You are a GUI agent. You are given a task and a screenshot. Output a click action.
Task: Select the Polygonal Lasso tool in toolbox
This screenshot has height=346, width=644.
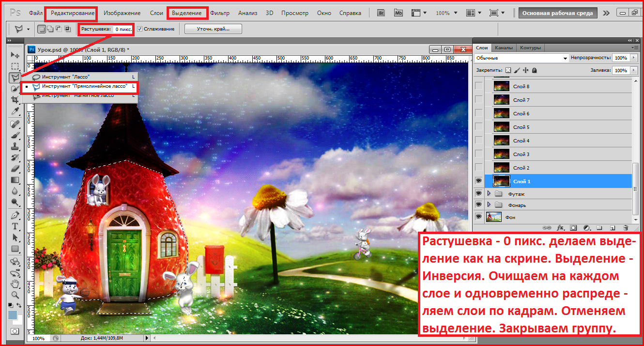[15, 77]
